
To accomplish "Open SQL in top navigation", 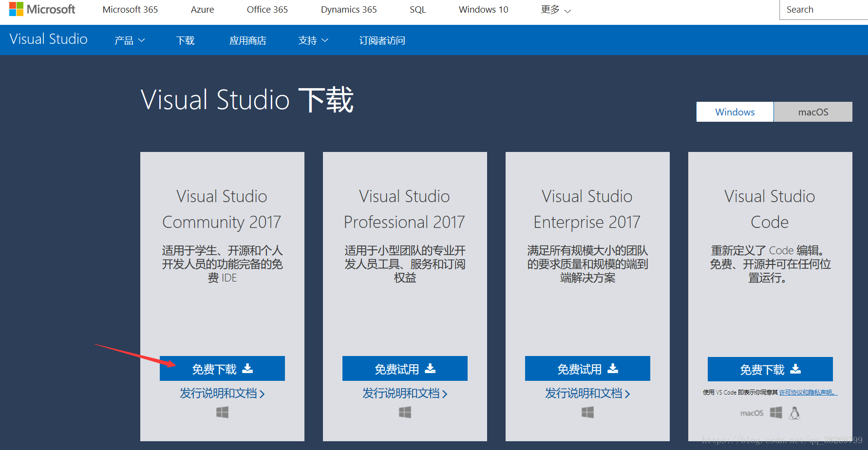I will click(x=417, y=10).
